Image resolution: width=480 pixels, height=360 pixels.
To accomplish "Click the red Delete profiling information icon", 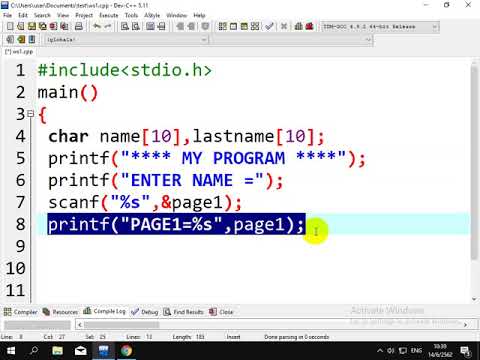I will tap(309, 26).
